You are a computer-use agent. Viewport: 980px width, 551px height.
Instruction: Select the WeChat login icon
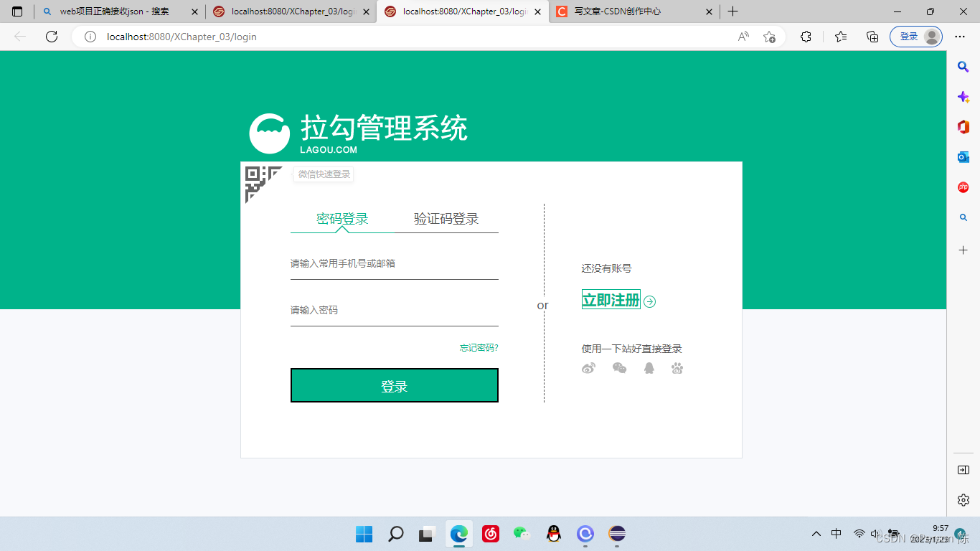618,367
